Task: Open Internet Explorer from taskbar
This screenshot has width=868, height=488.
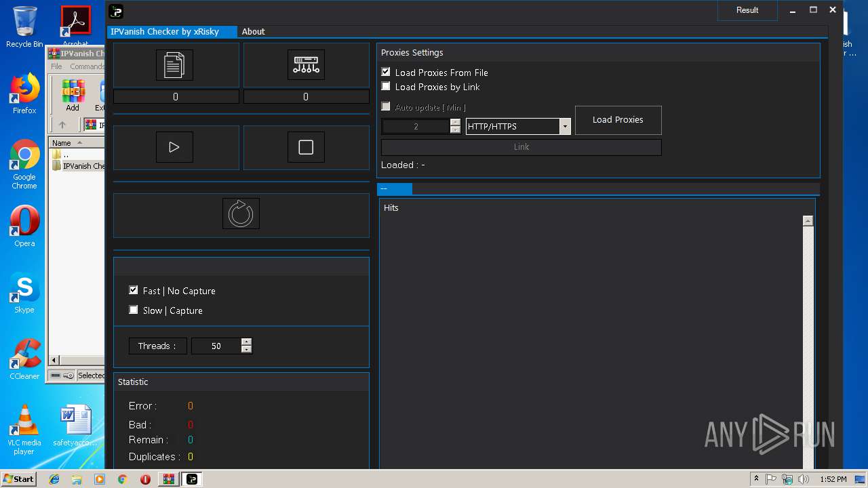Action: [54, 479]
